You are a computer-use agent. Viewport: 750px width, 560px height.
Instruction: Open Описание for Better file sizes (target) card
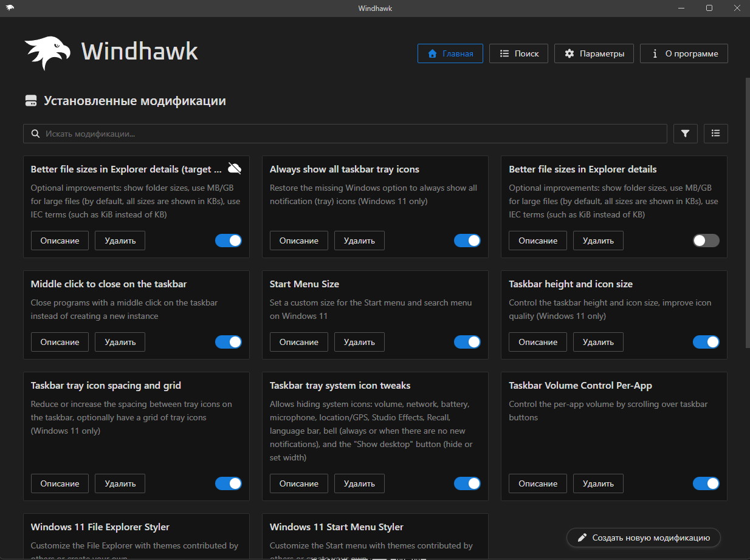60,241
